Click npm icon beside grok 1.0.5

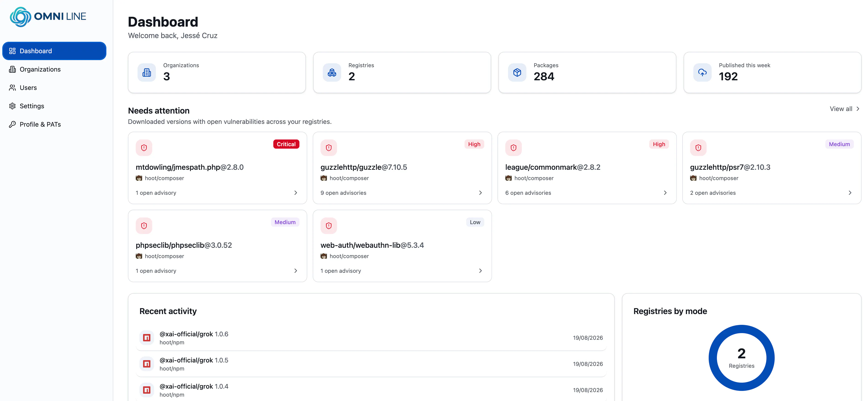pyautogui.click(x=147, y=364)
